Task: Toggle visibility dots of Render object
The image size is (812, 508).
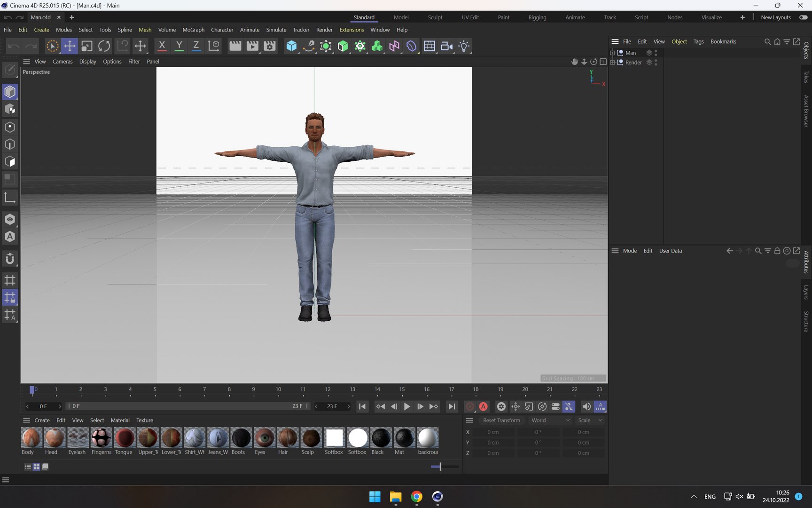Action: pyautogui.click(x=656, y=62)
